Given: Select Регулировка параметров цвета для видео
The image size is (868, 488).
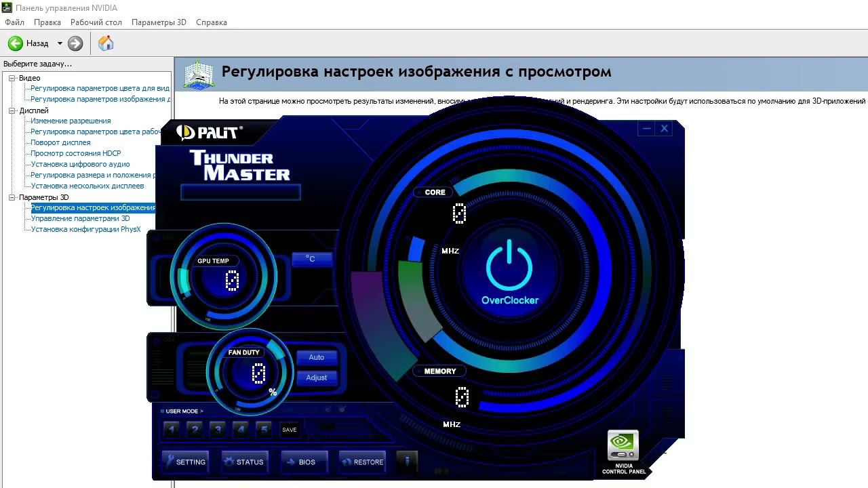Looking at the screenshot, I should pyautogui.click(x=100, y=88).
